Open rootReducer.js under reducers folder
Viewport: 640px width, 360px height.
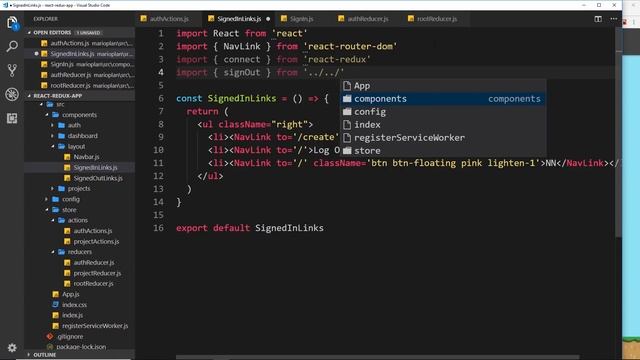pyautogui.click(x=80, y=283)
